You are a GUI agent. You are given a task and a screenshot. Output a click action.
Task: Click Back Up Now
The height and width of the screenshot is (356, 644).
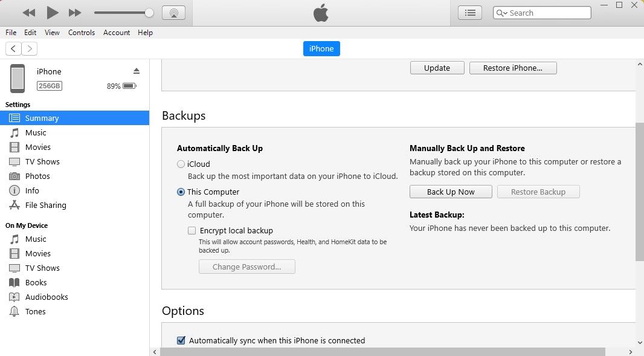click(x=451, y=192)
